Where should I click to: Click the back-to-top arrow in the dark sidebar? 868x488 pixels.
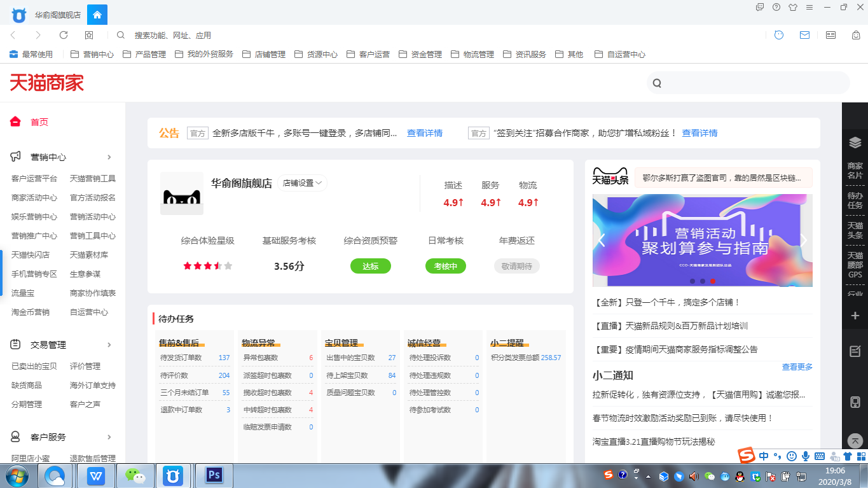click(855, 441)
